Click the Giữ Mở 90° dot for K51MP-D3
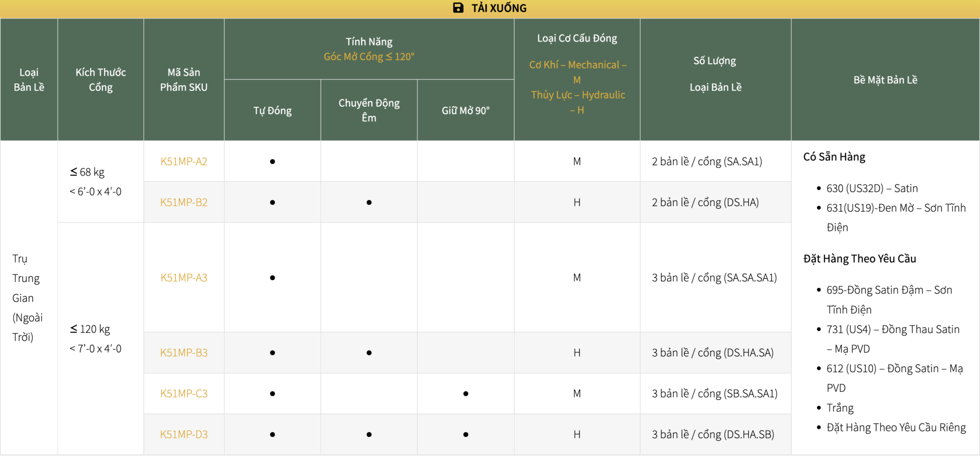Viewport: 980px width, 456px height. coord(465,435)
